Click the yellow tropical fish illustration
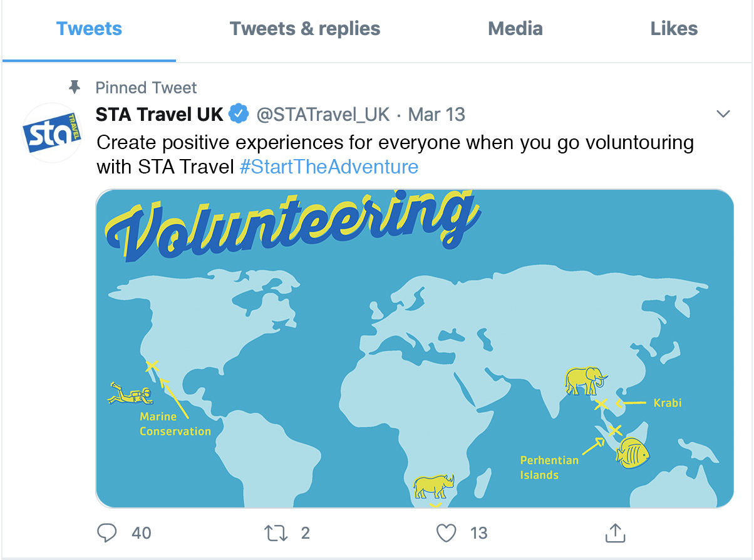The image size is (754, 560). [x=631, y=452]
